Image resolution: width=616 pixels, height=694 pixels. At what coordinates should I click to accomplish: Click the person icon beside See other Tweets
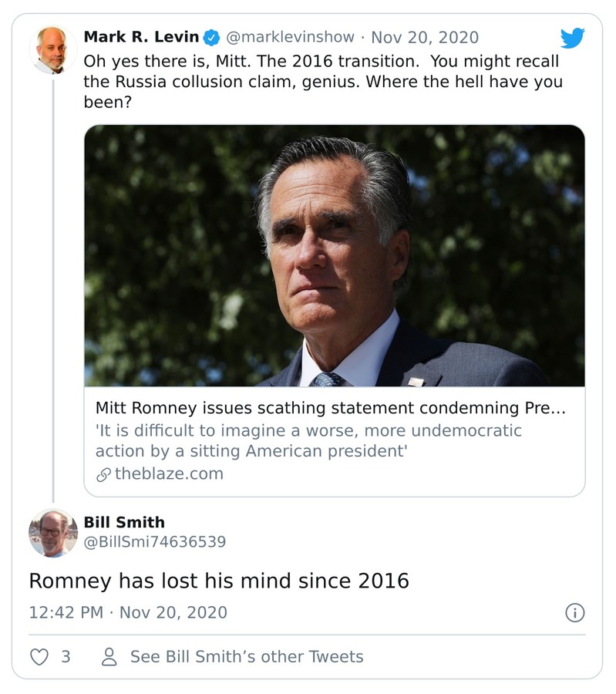tap(109, 657)
